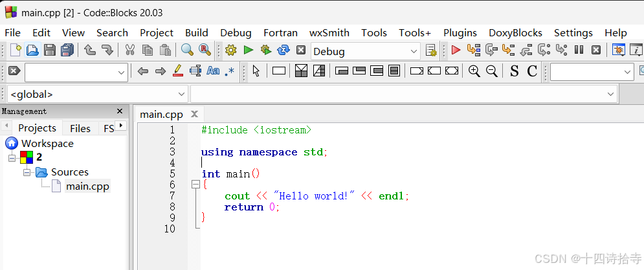Click the instruction rectangle tool
This screenshot has width=644, height=270.
279,71
